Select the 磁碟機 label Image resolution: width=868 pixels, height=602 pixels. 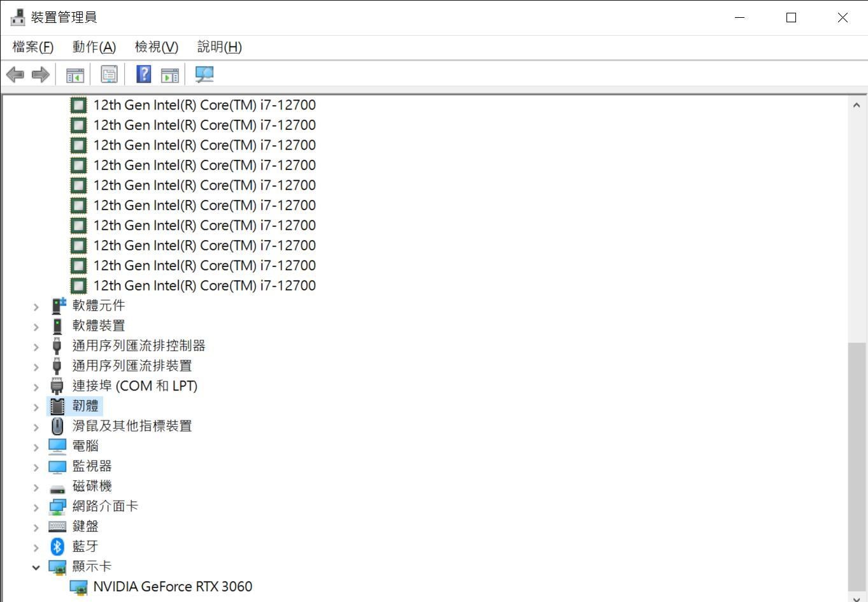pyautogui.click(x=92, y=486)
